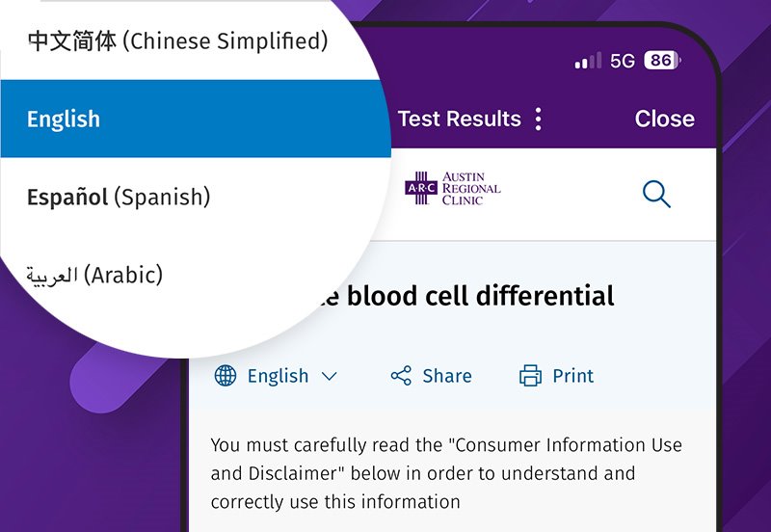The image size is (771, 532).
Task: Tap the 5G signal indicator
Action: tap(622, 61)
